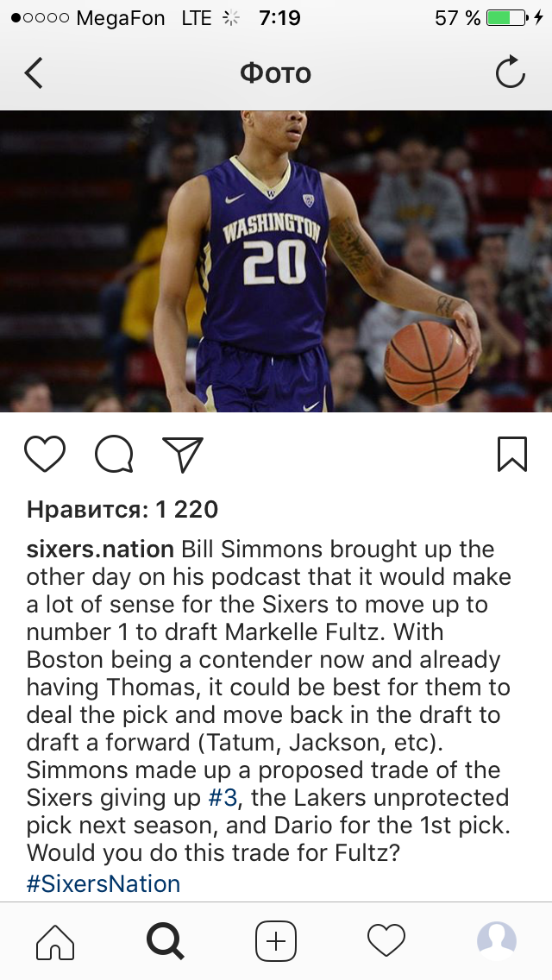Save post with bookmark icon

point(512,454)
